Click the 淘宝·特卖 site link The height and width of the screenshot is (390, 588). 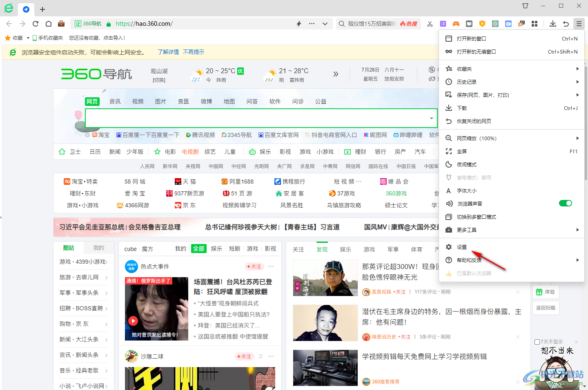(80, 182)
